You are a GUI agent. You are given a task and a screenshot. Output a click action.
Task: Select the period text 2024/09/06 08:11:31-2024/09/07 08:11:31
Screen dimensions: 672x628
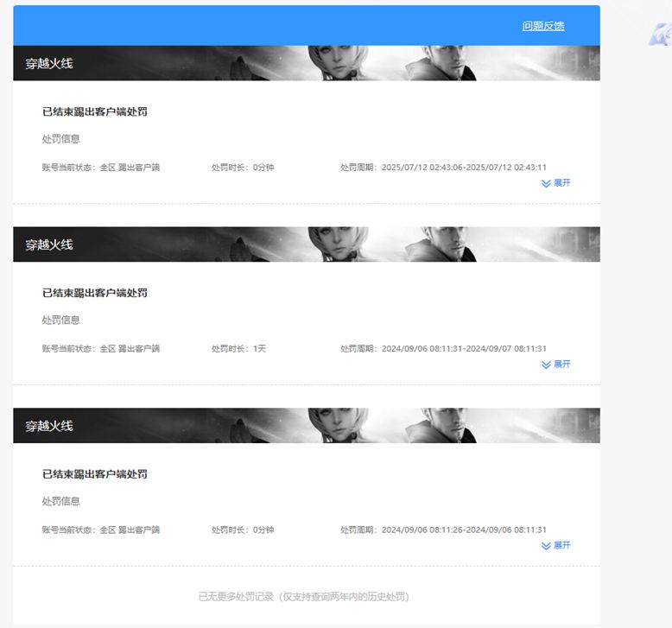pos(464,348)
